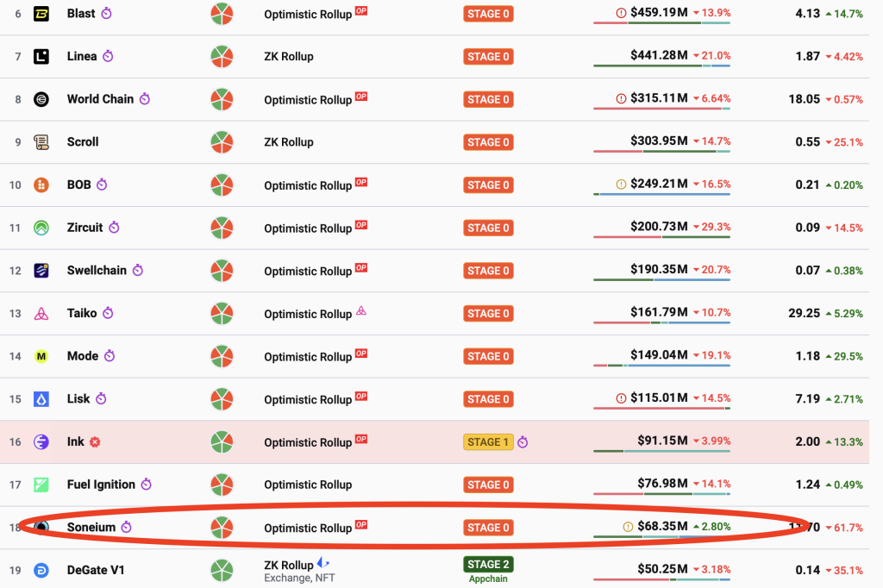The image size is (883, 588).
Task: Click the stopwatch icon beside the STAGE 1 badge
Action: (523, 442)
